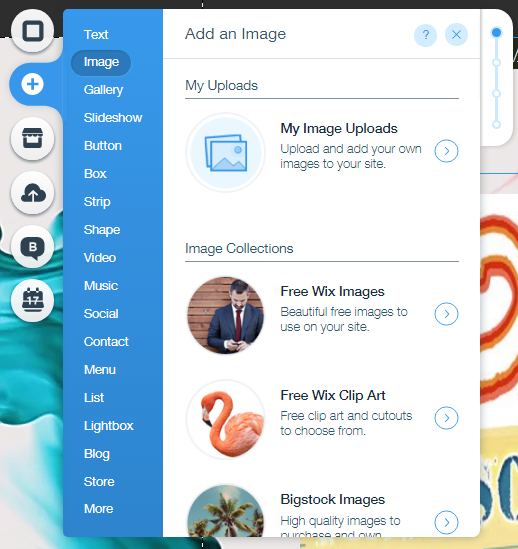Close the Add an Image panel
Viewport: 518px width, 549px height.
point(456,35)
